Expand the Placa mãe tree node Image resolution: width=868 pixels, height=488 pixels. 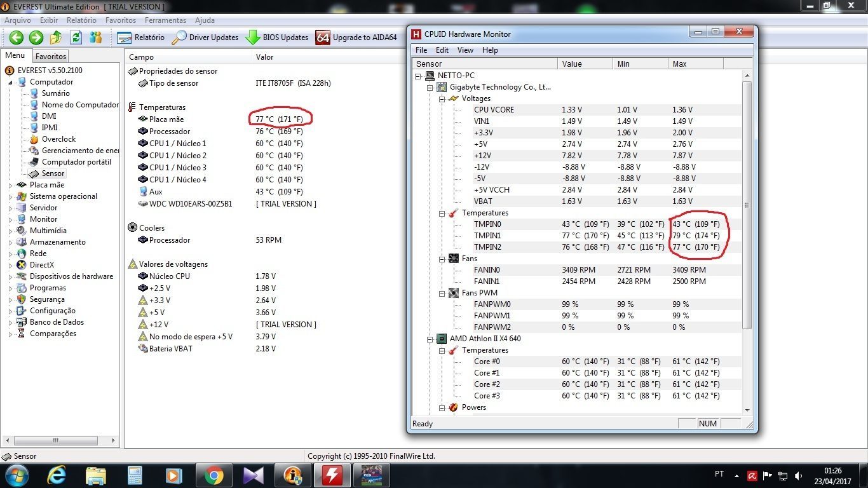(10, 185)
